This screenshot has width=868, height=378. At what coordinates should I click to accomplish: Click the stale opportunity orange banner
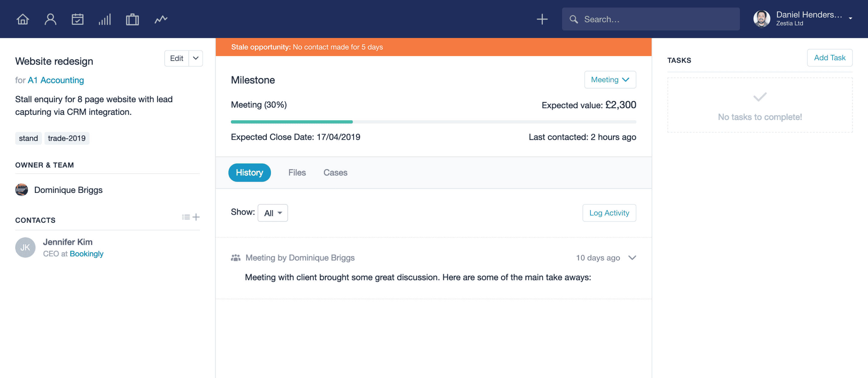coord(433,47)
